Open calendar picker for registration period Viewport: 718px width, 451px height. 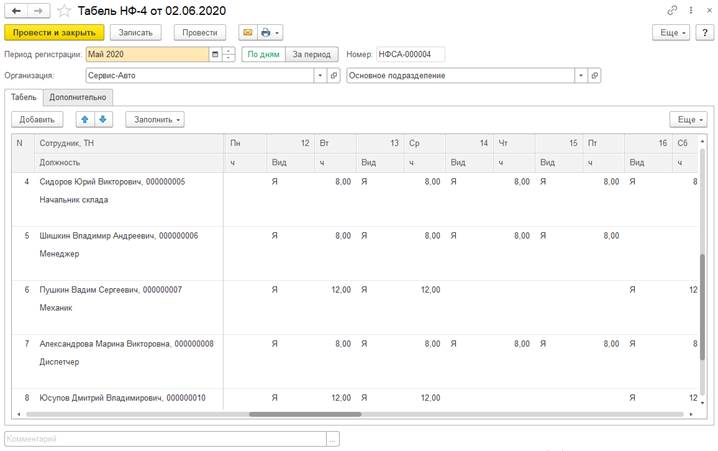point(215,54)
